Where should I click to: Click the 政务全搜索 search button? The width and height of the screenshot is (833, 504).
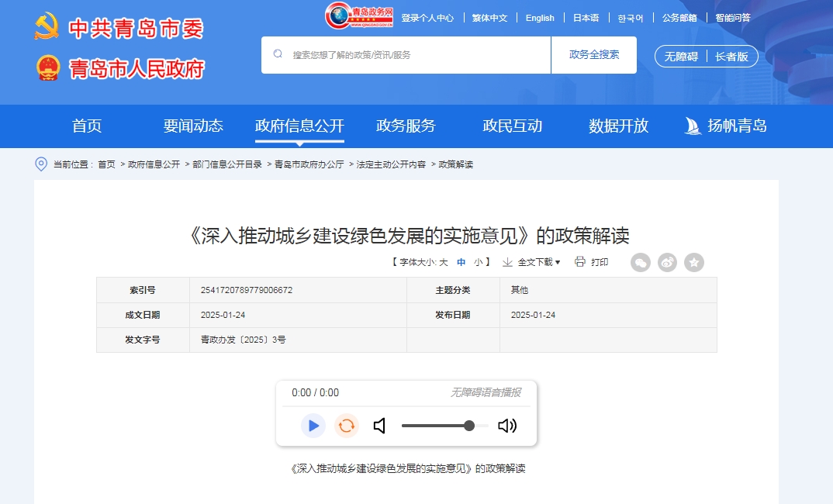pyautogui.click(x=594, y=55)
